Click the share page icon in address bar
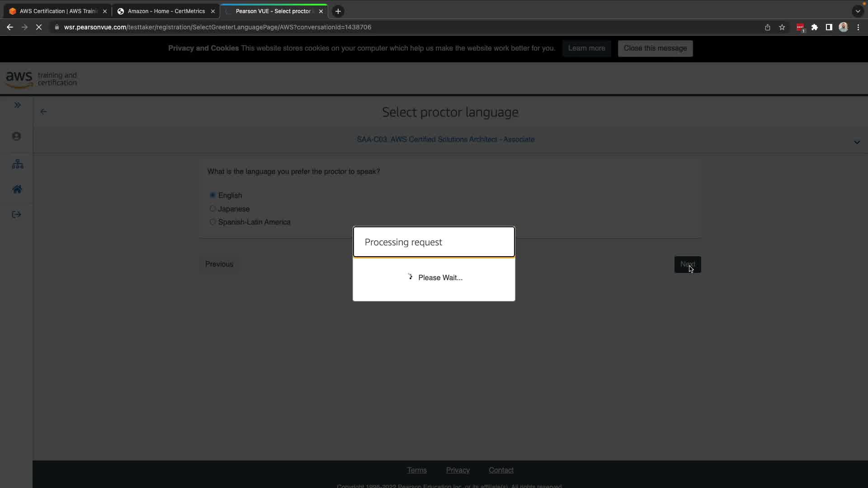Viewport: 868px width, 488px height. (x=768, y=27)
